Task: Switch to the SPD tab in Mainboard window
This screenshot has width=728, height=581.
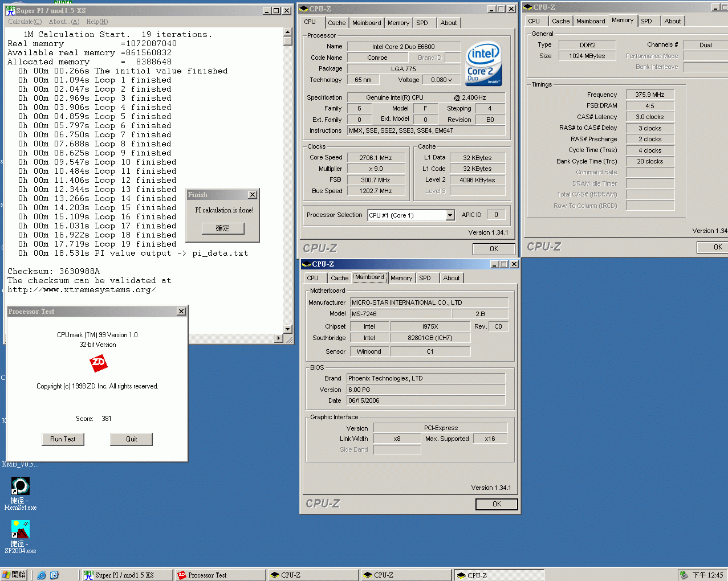Action: point(425,278)
